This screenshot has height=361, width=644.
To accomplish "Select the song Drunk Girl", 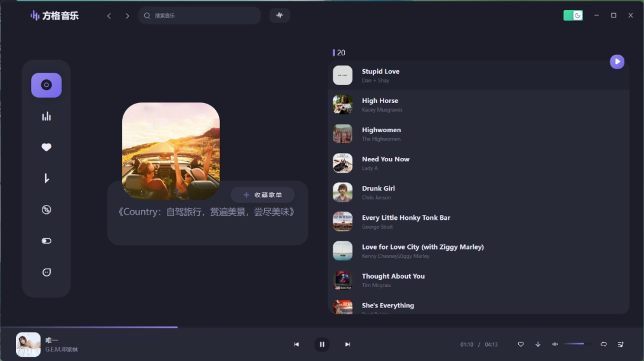I will click(x=478, y=192).
